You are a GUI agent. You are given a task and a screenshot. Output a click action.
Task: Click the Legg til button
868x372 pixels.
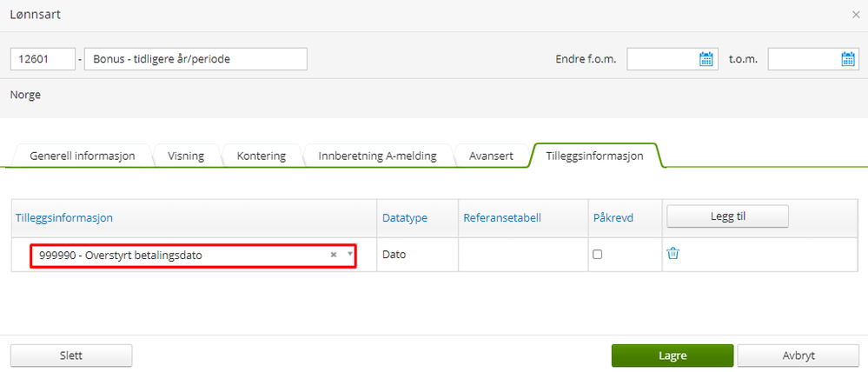pos(727,216)
